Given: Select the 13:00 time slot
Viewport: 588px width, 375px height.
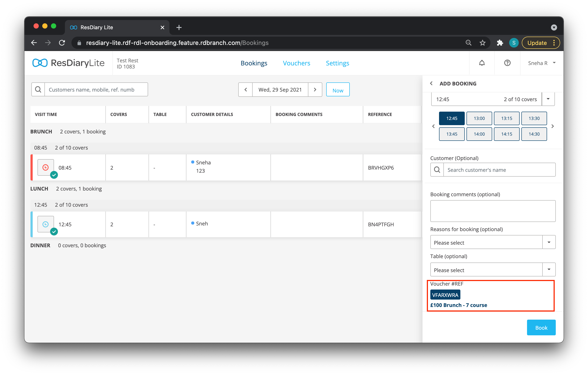Looking at the screenshot, I should click(x=479, y=118).
